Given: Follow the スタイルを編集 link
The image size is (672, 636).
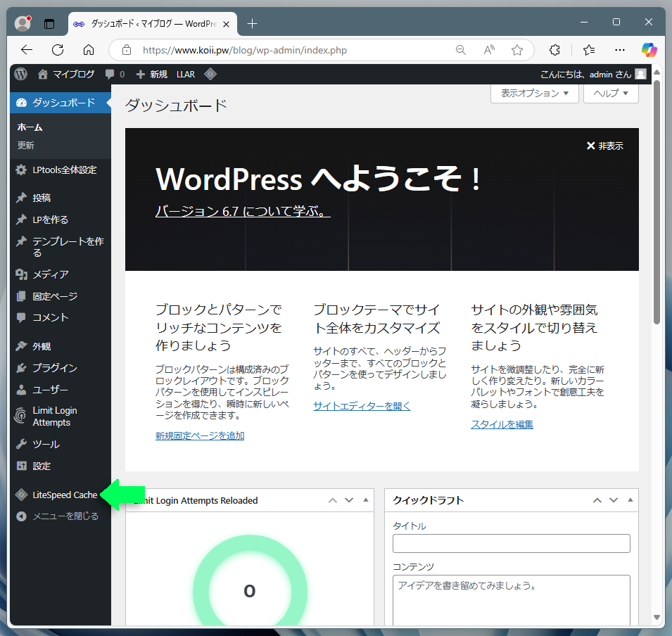Looking at the screenshot, I should (x=502, y=424).
